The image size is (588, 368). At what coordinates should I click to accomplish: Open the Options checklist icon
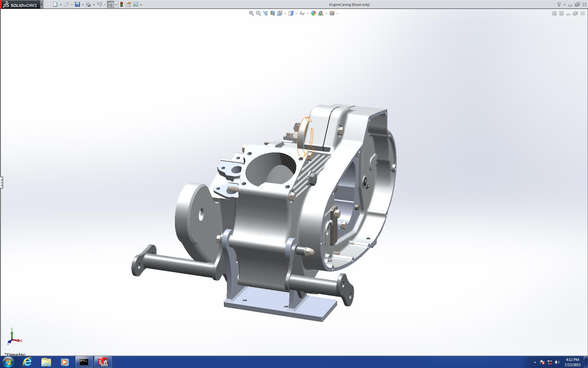pyautogui.click(x=136, y=4)
